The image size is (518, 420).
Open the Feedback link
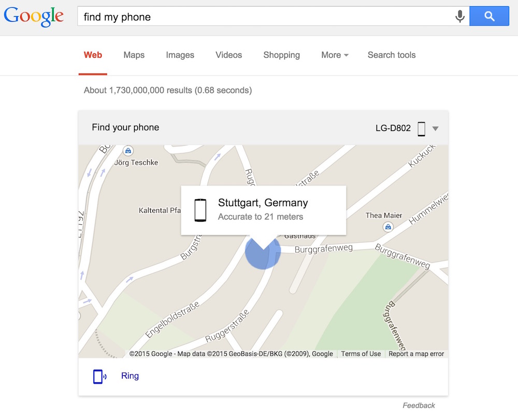point(419,405)
